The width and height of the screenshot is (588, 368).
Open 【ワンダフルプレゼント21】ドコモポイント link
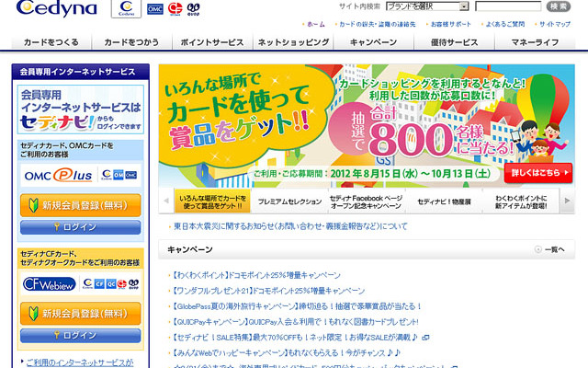[268, 291]
